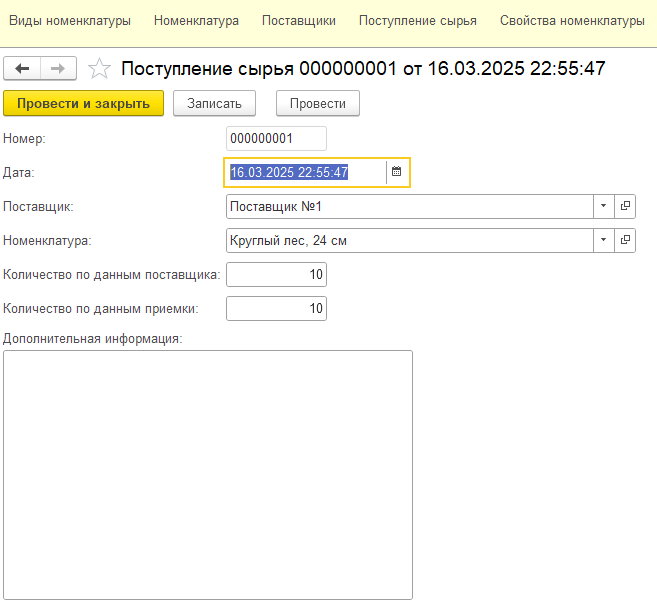Screen dimensions: 657x610
Task: Open the calendar picker in the Дата field
Action: tap(396, 172)
